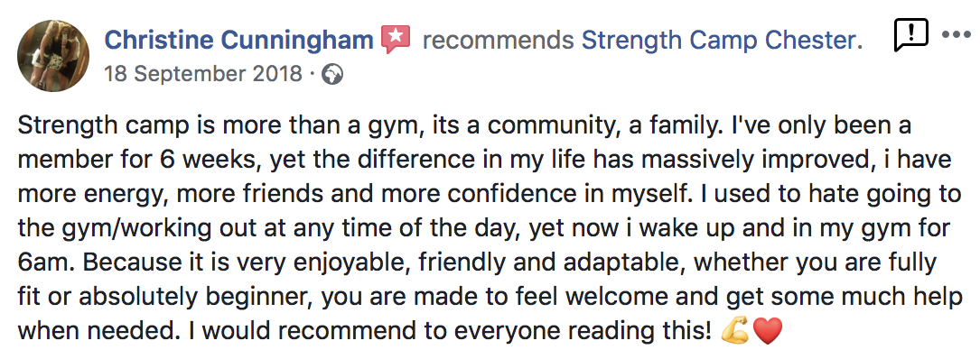The width and height of the screenshot is (980, 350).
Task: Click the report feedback speech-bubble icon
Action: tap(910, 35)
